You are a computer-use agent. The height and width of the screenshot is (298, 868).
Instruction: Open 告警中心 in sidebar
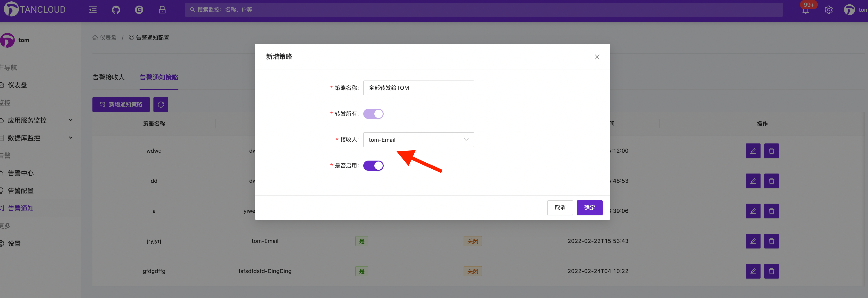[21, 173]
